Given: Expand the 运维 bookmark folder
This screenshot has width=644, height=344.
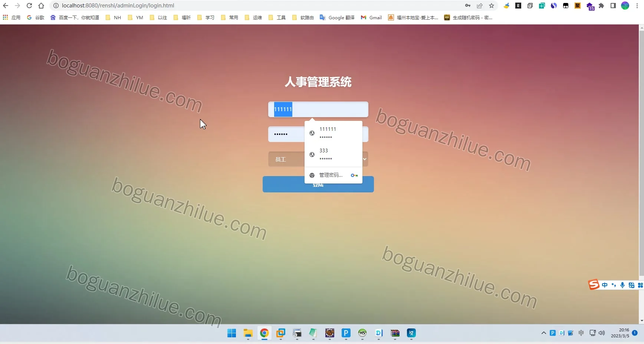Looking at the screenshot, I should pos(253,17).
